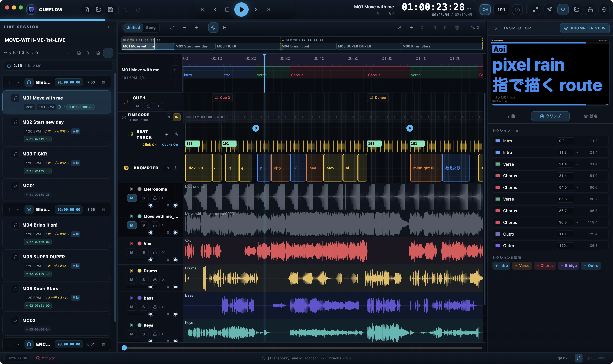Switch to the Song view tab

pyautogui.click(x=151, y=28)
